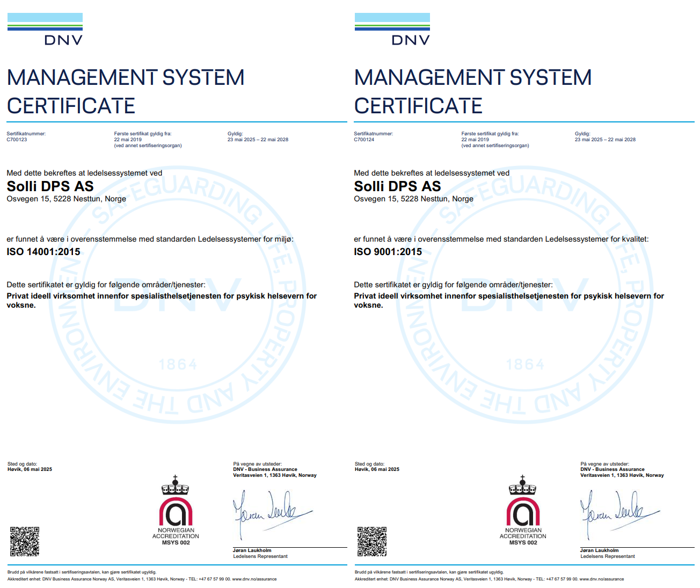Click the DNV logo on the ISO 9001 certificate
Image resolution: width=700 pixels, height=588 pixels.
[x=392, y=30]
